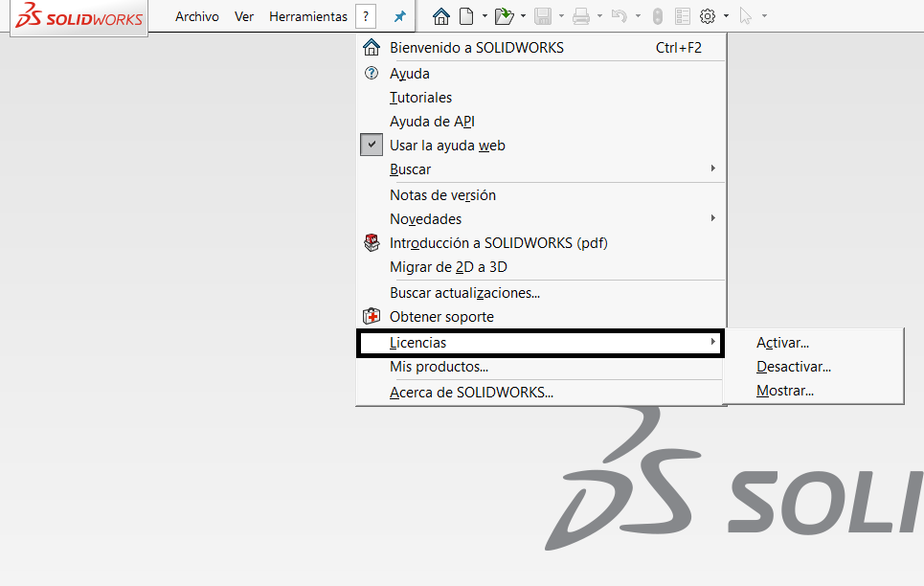Select the Buscar menu entry
Image resolution: width=924 pixels, height=586 pixels.
click(x=540, y=169)
